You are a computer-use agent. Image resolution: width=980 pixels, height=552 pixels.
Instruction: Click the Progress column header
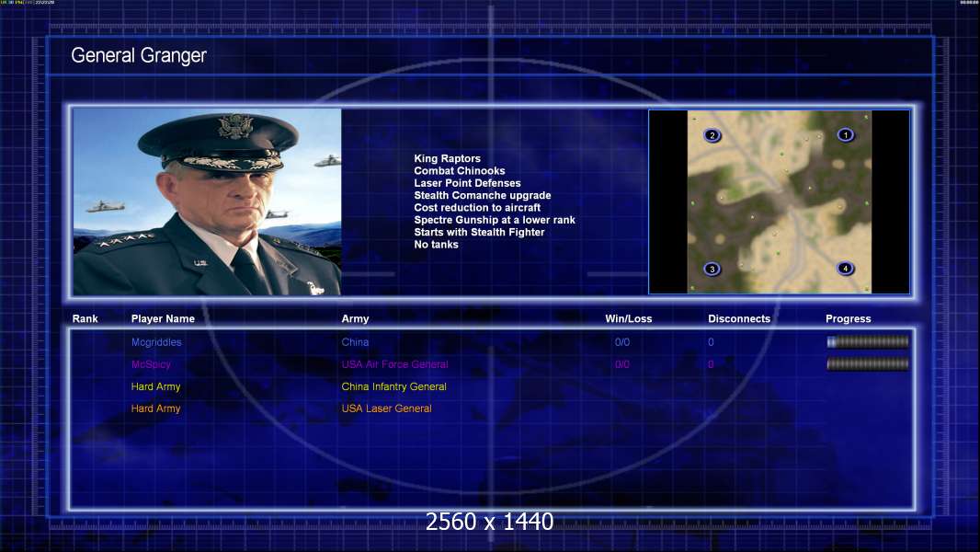click(x=849, y=319)
